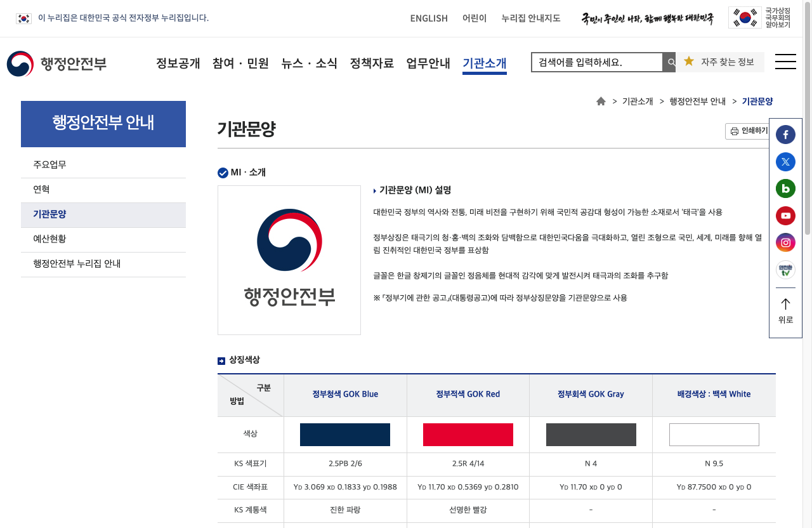This screenshot has height=528, width=812.
Task: Open the TV channel icon in sidebar
Action: click(x=785, y=270)
